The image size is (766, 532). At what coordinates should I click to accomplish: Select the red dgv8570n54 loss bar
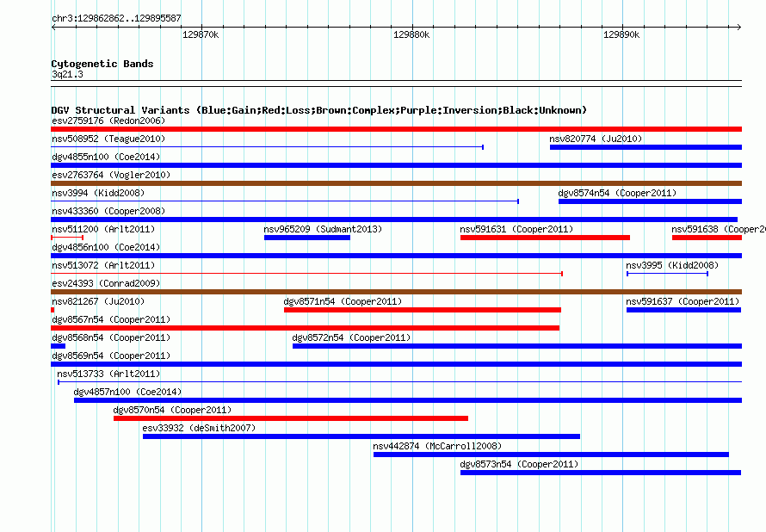[291, 418]
